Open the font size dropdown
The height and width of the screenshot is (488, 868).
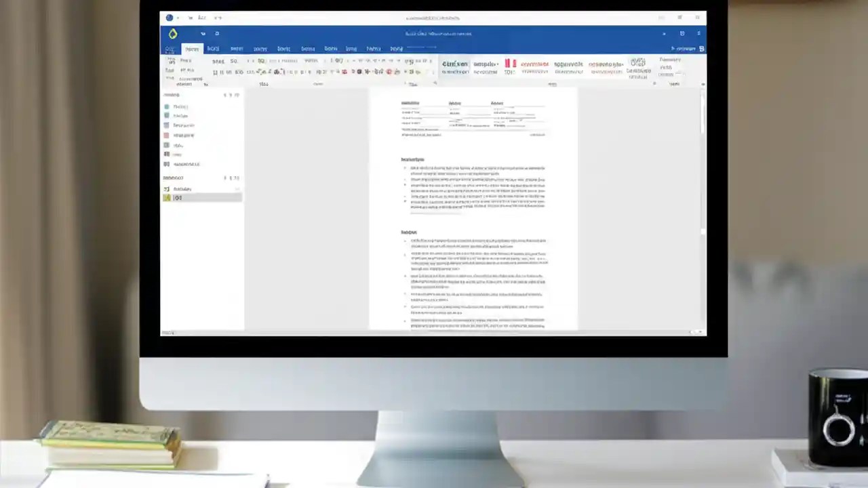click(x=235, y=61)
